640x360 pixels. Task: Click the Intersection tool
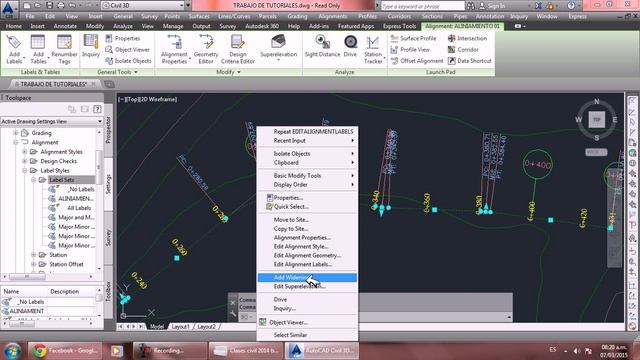coord(467,38)
